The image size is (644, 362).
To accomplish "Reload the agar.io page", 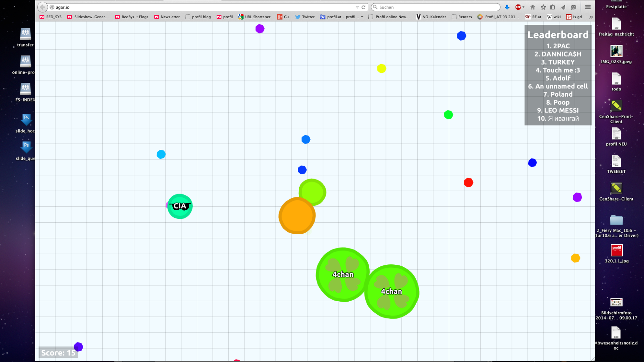I will (x=363, y=7).
